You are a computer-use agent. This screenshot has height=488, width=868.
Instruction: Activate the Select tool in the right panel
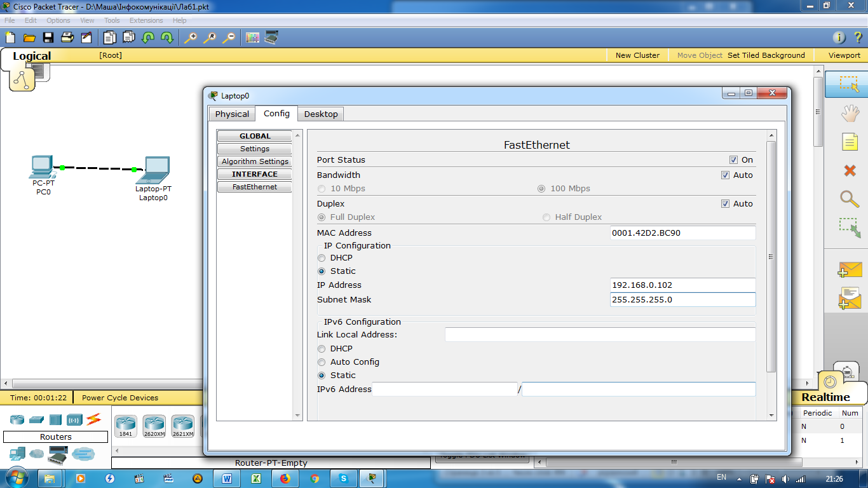[849, 85]
